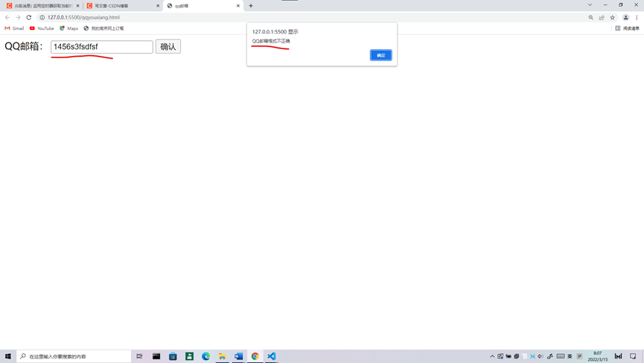This screenshot has width=644, height=363.
Task: Click the volume speaker tray icon
Action: click(541, 356)
